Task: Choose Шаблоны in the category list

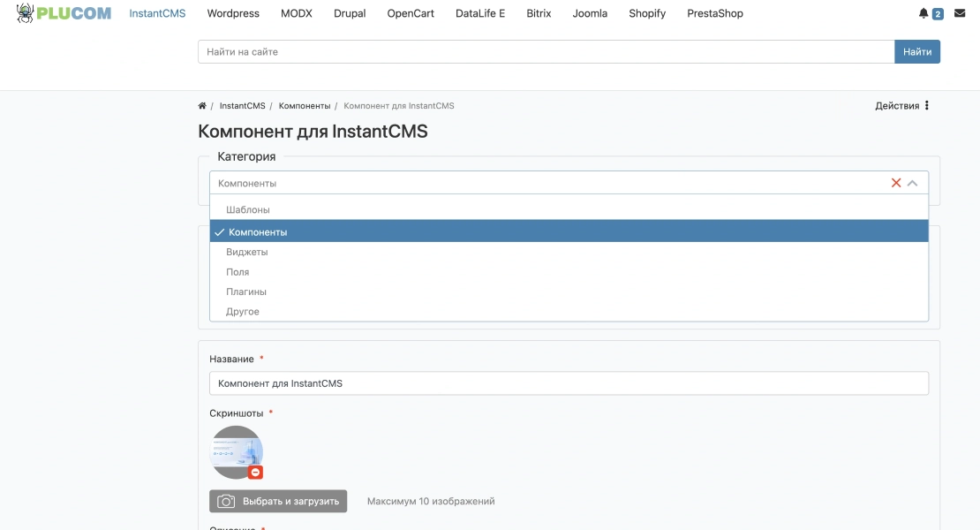Action: 569,209
